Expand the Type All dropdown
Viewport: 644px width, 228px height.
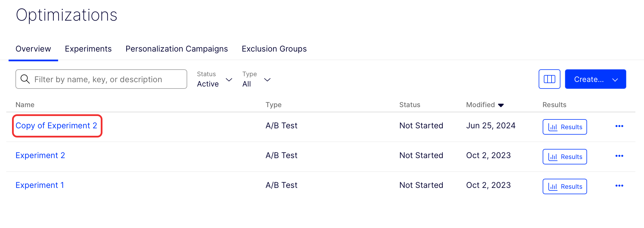pos(256,79)
